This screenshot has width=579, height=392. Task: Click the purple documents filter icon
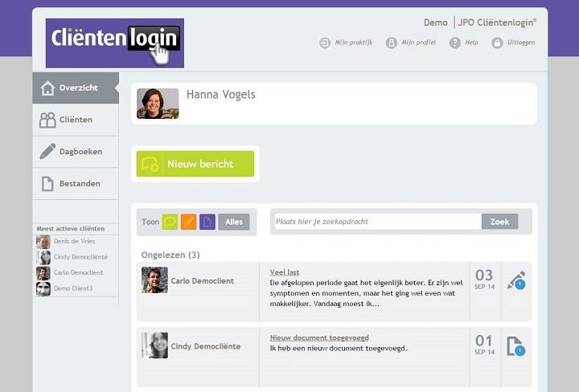(207, 222)
